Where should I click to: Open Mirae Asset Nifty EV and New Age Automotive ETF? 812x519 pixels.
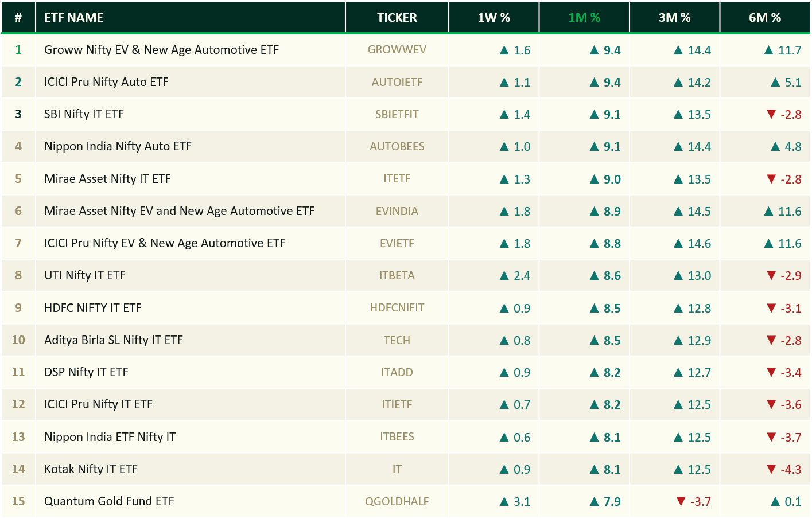point(180,211)
